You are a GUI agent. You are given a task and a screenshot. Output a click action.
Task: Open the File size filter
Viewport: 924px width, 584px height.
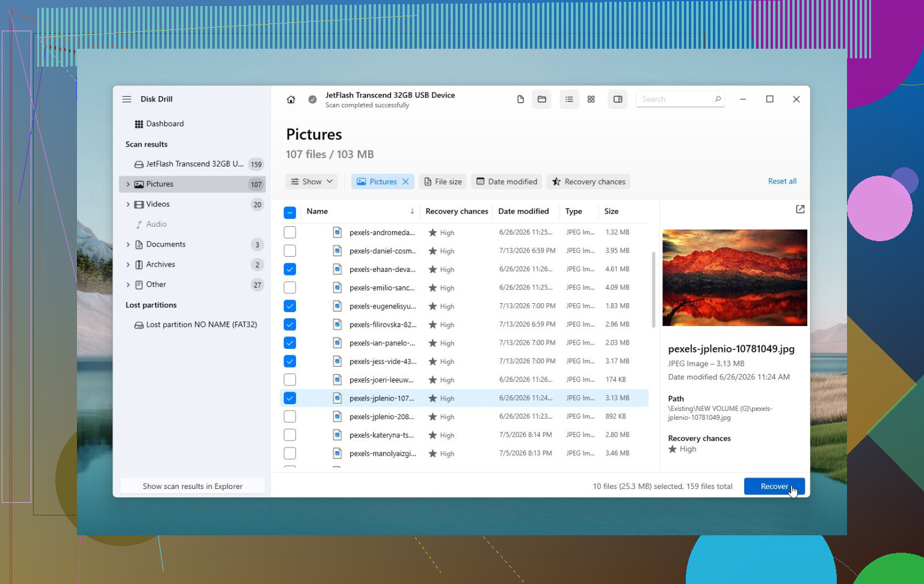click(x=443, y=182)
